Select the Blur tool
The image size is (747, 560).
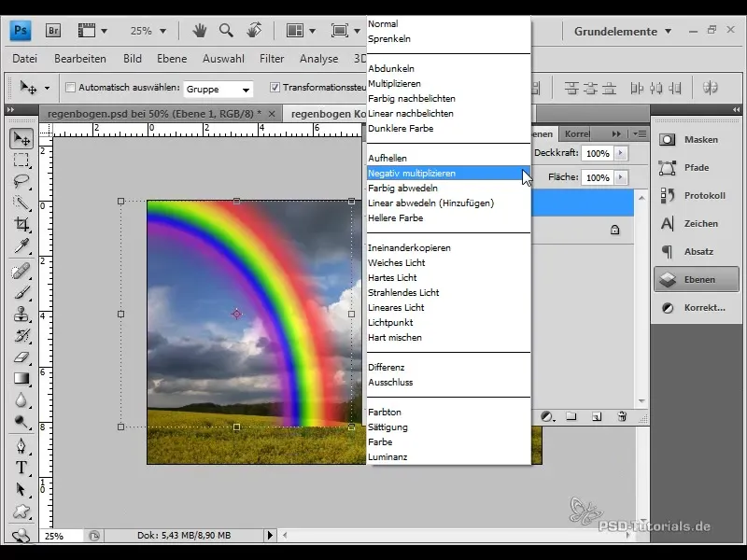21,400
